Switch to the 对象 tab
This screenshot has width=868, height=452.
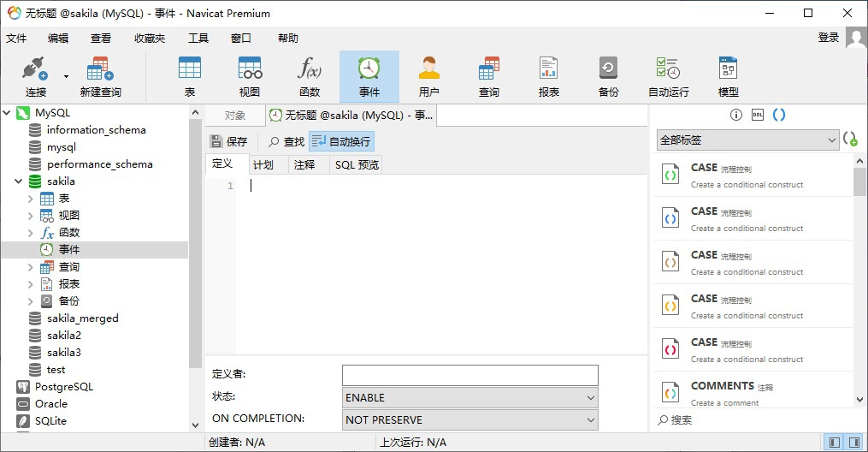click(x=234, y=116)
